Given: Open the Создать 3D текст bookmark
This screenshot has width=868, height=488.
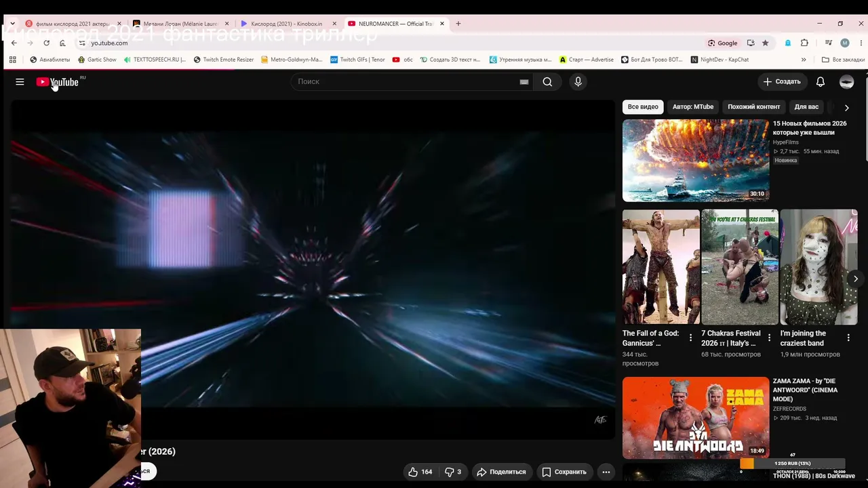Looking at the screenshot, I should (x=450, y=60).
